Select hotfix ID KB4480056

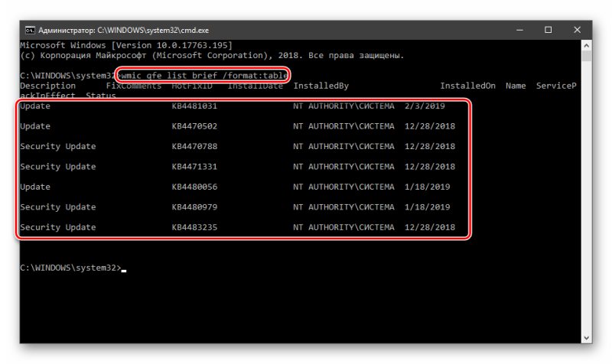194,187
